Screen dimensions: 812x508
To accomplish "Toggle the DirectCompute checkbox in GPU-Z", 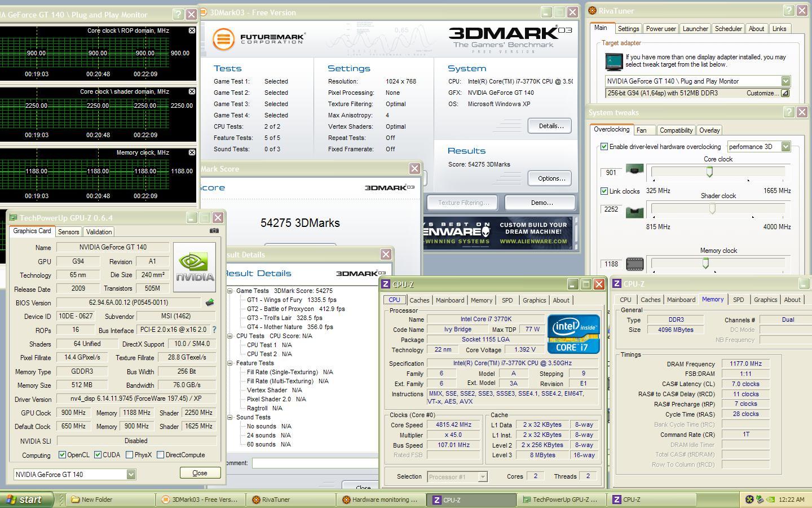I will pos(161,455).
